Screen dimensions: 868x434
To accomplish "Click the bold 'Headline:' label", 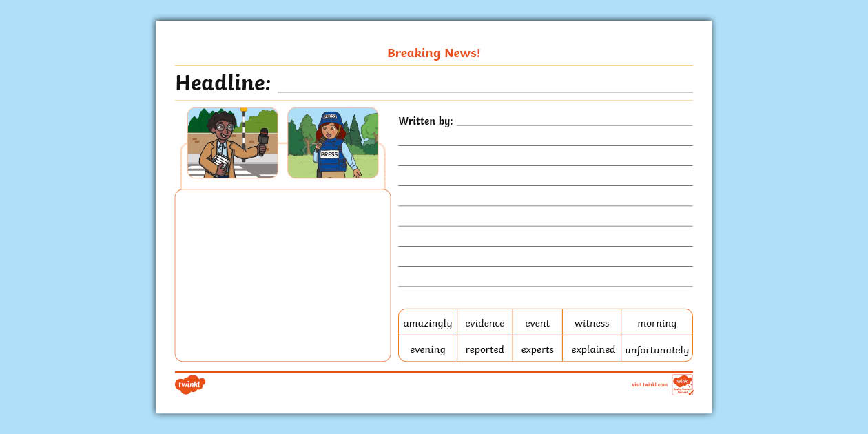I will 223,83.
